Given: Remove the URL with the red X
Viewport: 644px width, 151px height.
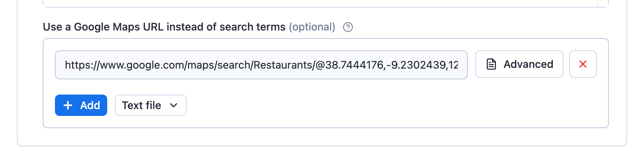Looking at the screenshot, I should click(583, 64).
